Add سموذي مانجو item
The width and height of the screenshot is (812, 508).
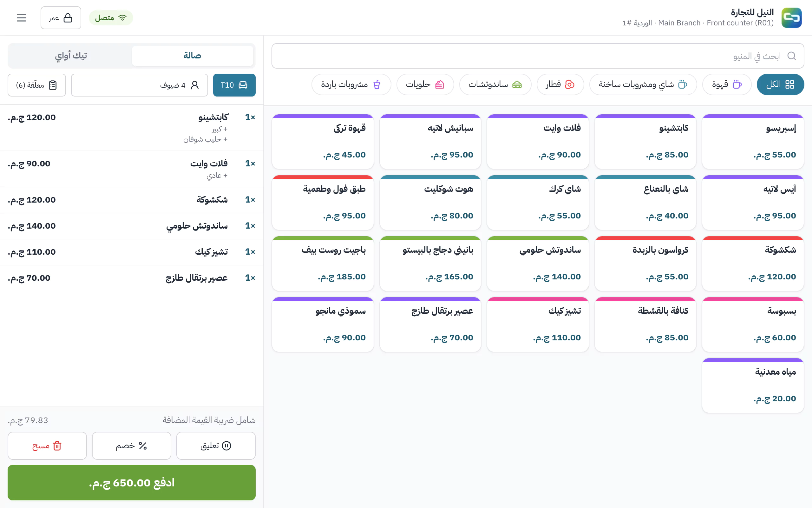click(323, 324)
